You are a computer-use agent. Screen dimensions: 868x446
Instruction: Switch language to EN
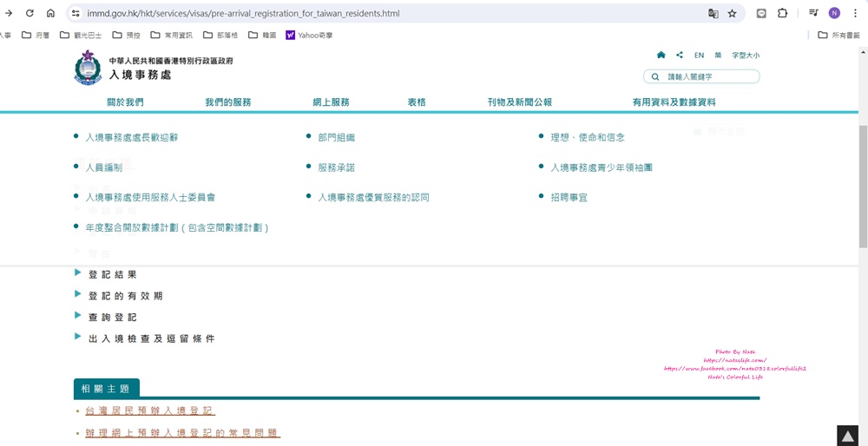point(699,55)
